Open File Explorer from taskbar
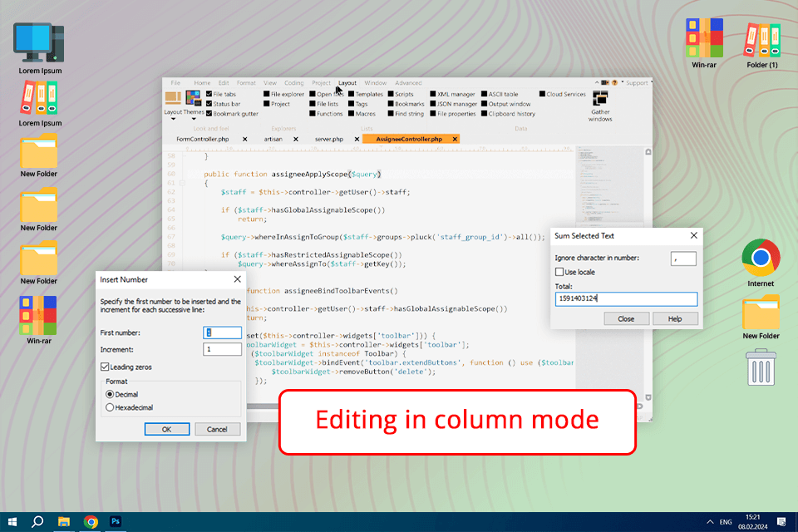This screenshot has width=798, height=532. tap(64, 522)
